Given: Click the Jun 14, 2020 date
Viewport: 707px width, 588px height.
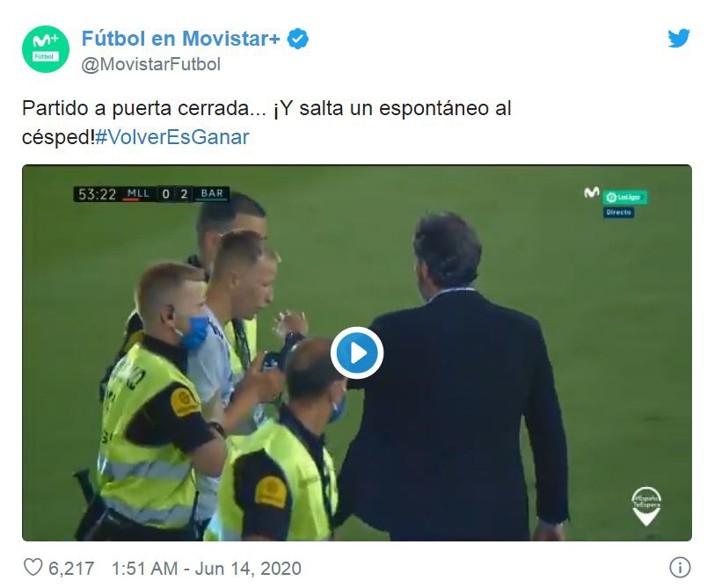Looking at the screenshot, I should tap(248, 568).
